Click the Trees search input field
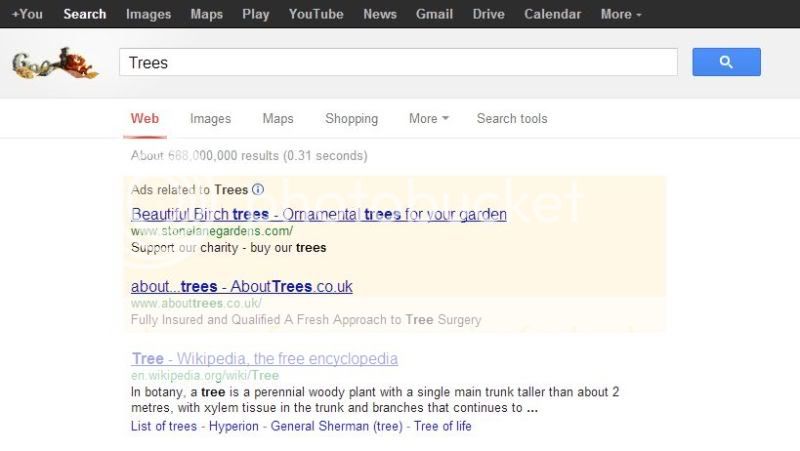 click(x=398, y=62)
